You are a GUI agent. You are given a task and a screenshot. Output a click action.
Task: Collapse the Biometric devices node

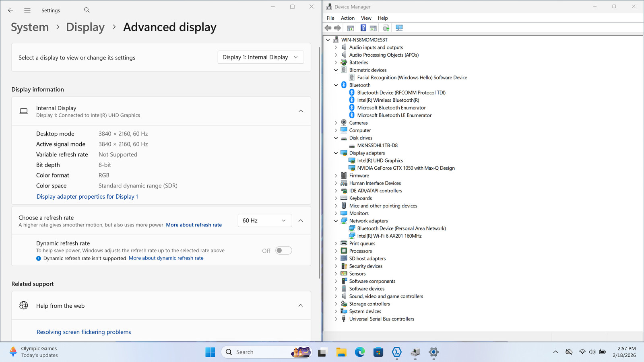(x=336, y=70)
